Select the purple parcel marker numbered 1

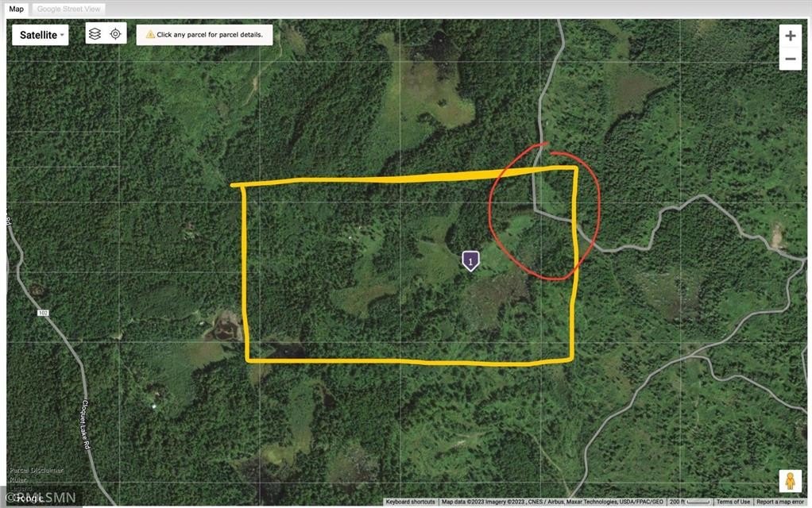tap(470, 260)
